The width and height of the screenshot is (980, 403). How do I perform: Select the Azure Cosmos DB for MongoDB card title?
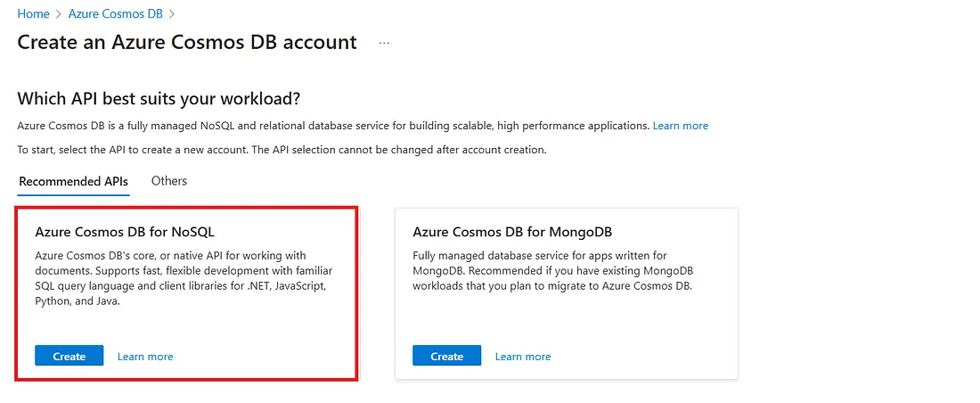(512, 232)
